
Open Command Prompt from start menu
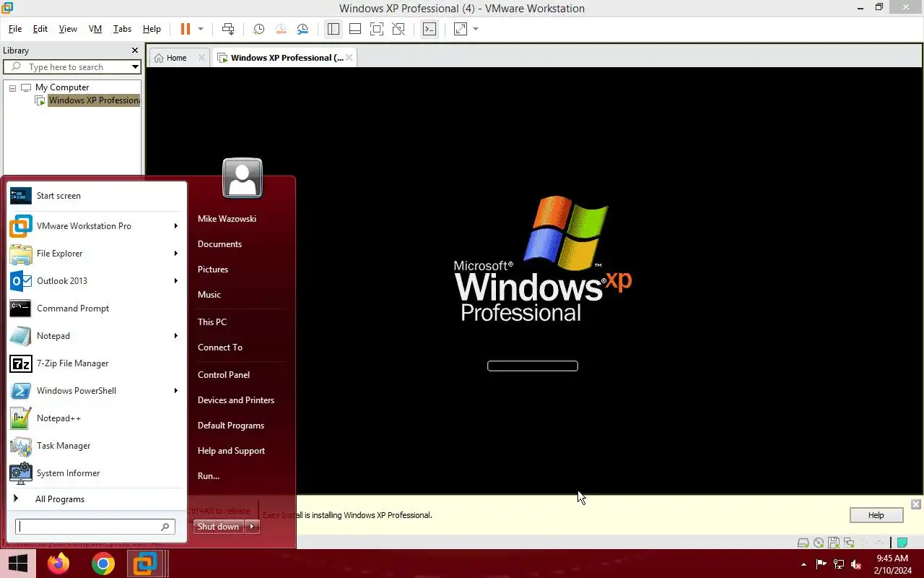(97, 309)
